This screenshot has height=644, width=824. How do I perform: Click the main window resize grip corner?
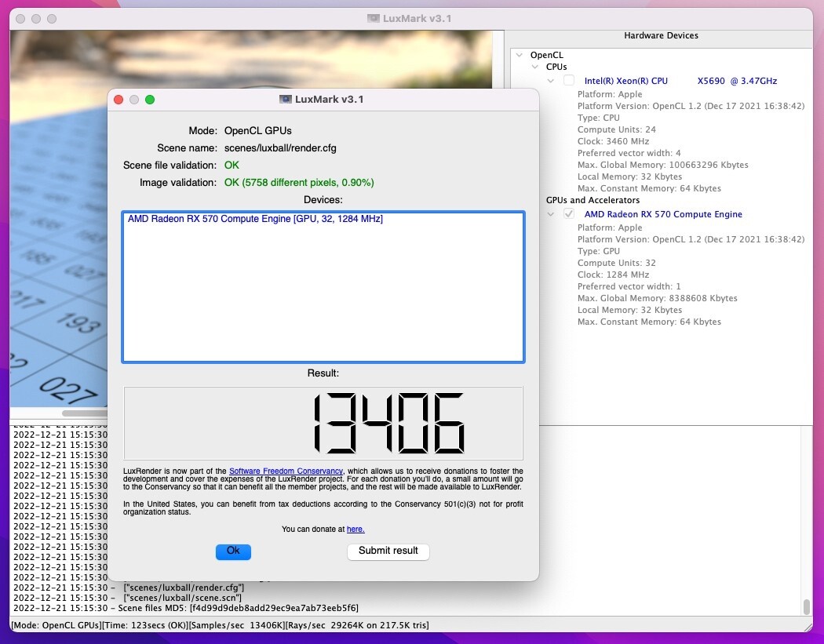point(808,626)
